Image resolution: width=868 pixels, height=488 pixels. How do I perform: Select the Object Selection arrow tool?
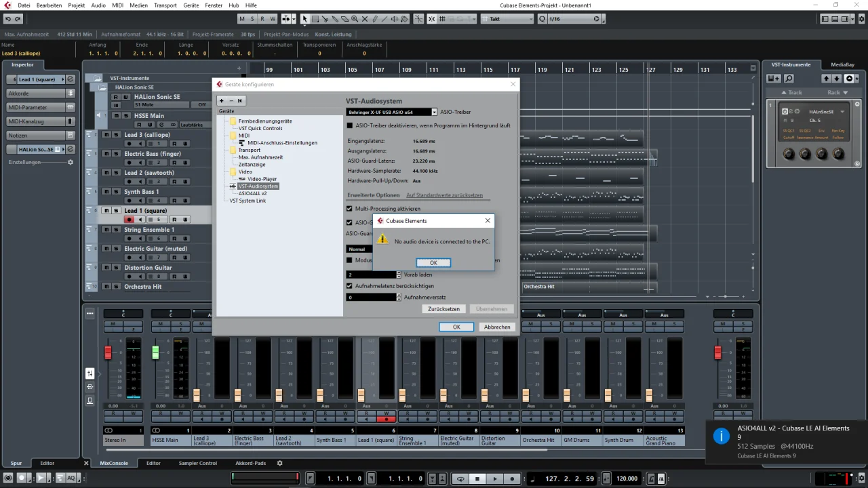304,19
